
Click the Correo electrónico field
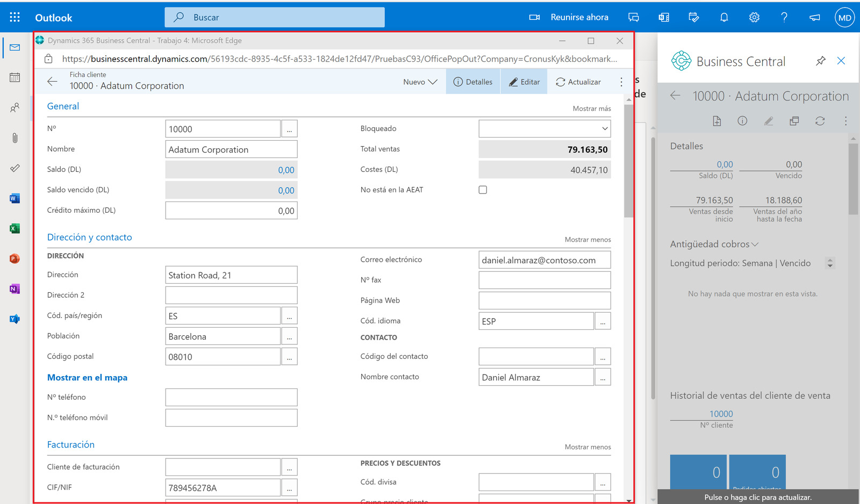[x=544, y=260]
